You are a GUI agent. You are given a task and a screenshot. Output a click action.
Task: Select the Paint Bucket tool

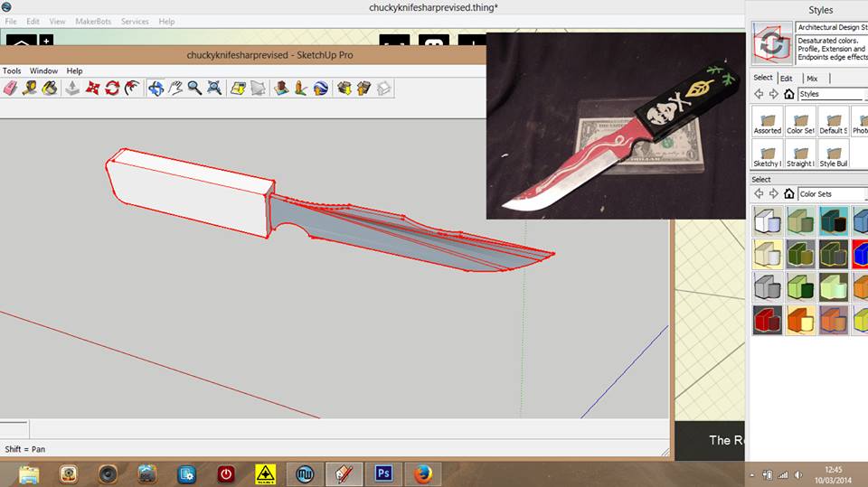[49, 88]
